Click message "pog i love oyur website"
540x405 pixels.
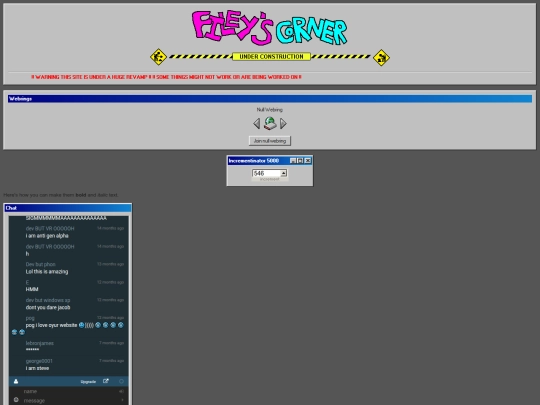tap(51, 325)
